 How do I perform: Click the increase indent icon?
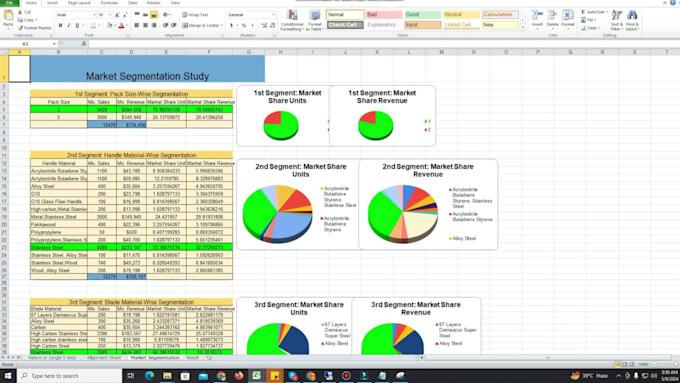(173, 26)
